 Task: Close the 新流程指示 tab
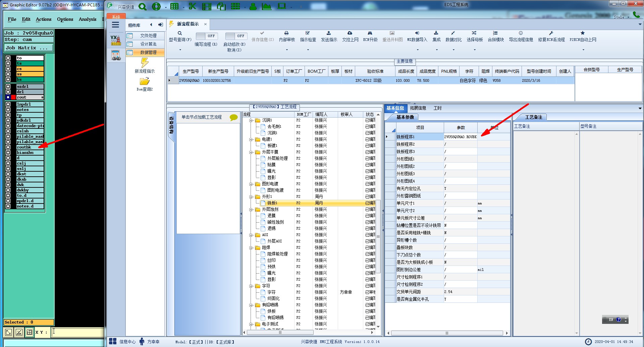coord(205,24)
